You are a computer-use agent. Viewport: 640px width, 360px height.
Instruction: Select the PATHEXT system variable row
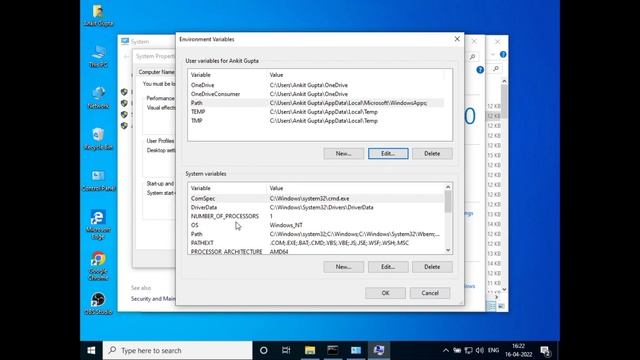[x=316, y=243]
